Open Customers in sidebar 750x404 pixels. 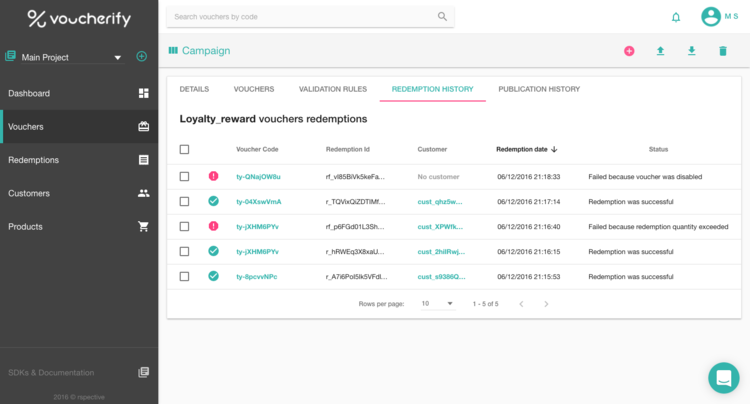click(79, 193)
